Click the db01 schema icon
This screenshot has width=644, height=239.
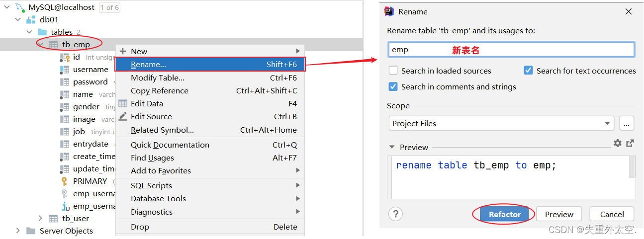pyautogui.click(x=31, y=20)
